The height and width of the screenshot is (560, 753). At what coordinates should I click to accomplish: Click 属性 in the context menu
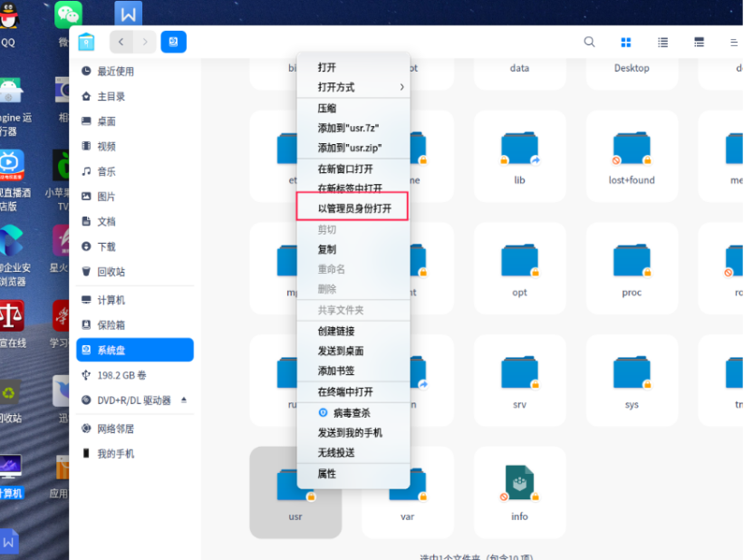click(x=326, y=474)
